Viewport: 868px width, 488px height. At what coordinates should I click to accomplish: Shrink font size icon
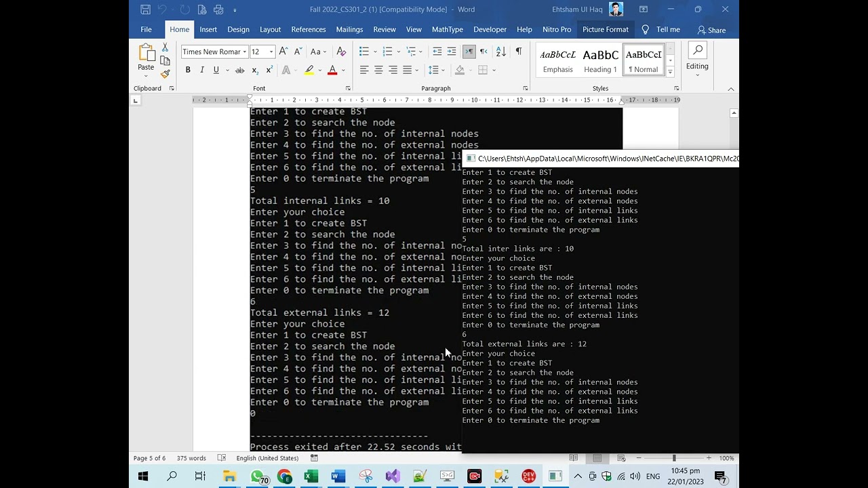point(298,52)
